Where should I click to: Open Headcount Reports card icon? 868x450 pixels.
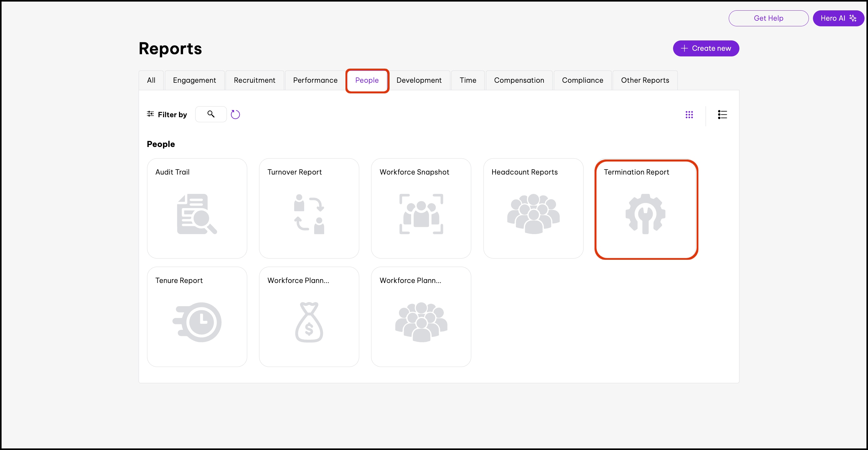[533, 214]
